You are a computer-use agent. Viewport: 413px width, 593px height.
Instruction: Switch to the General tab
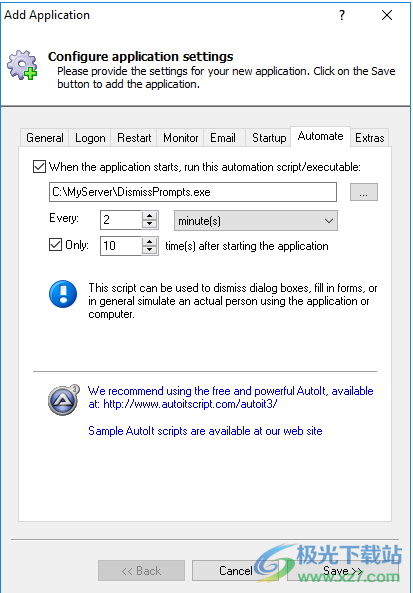pyautogui.click(x=44, y=138)
